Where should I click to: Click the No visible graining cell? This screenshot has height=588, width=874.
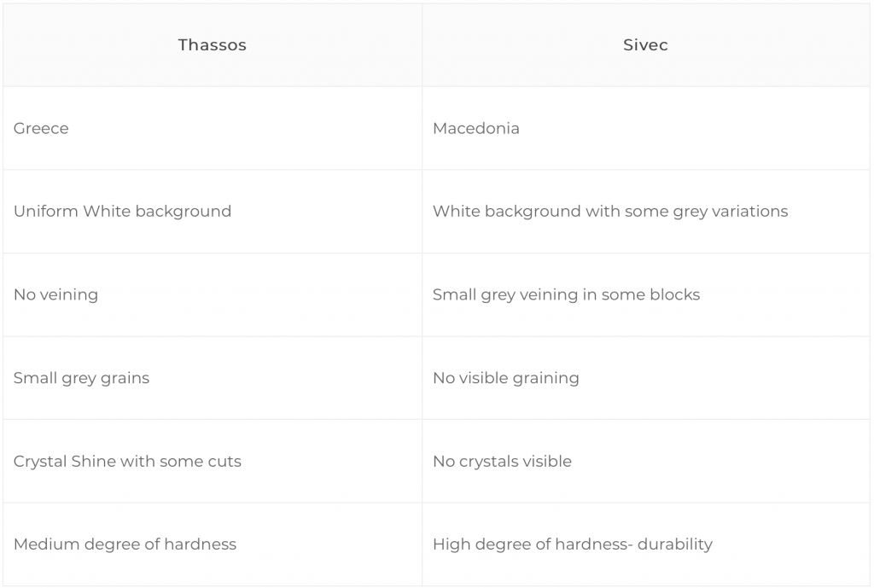(x=645, y=378)
